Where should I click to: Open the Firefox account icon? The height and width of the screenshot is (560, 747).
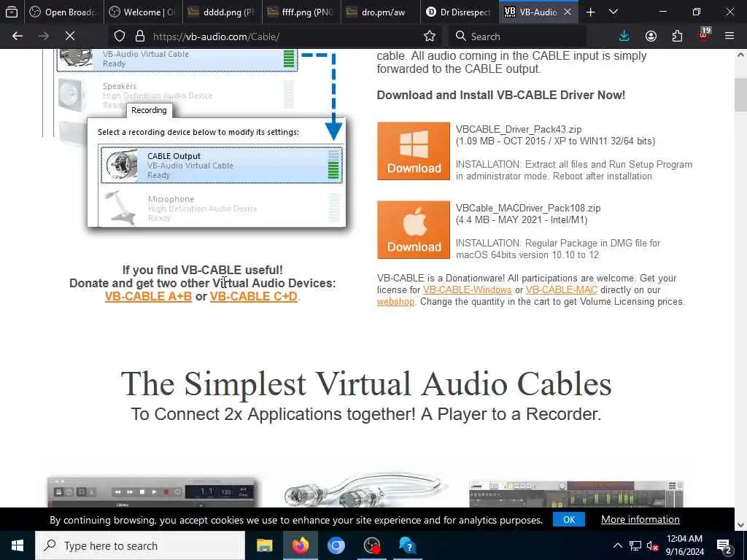point(651,36)
